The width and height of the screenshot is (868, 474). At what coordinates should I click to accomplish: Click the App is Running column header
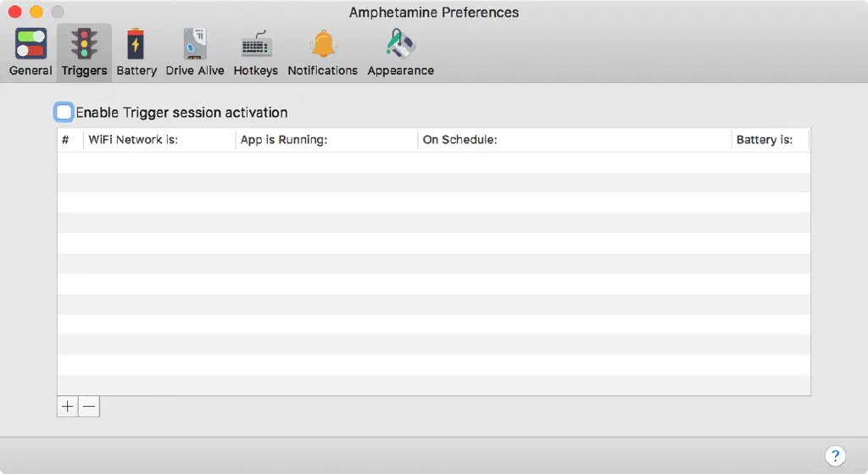[x=284, y=140]
